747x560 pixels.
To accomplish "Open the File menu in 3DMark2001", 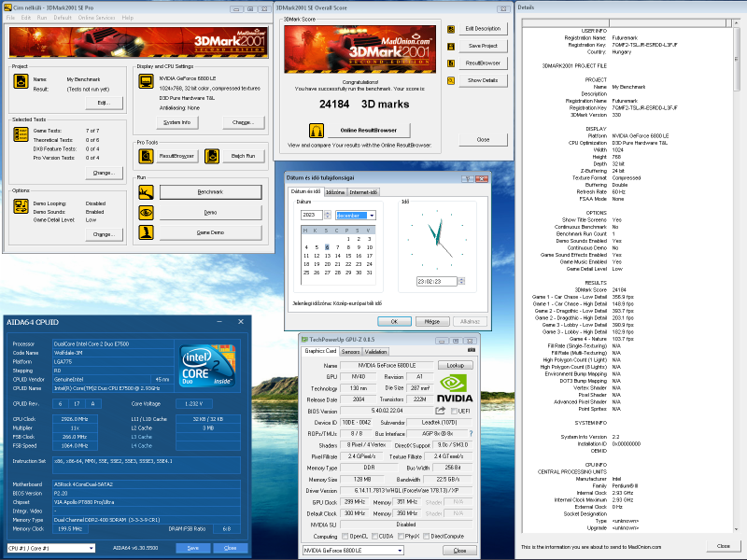I will [x=10, y=18].
